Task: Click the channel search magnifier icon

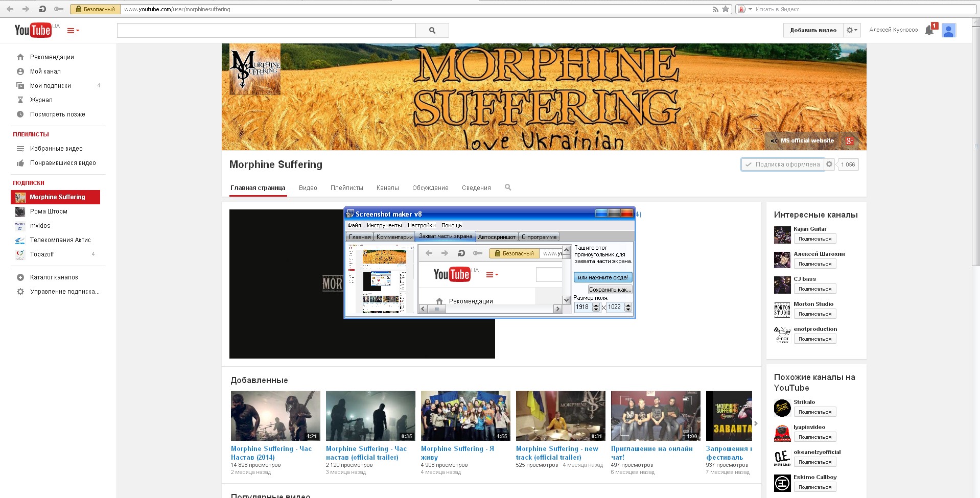Action: 508,187
